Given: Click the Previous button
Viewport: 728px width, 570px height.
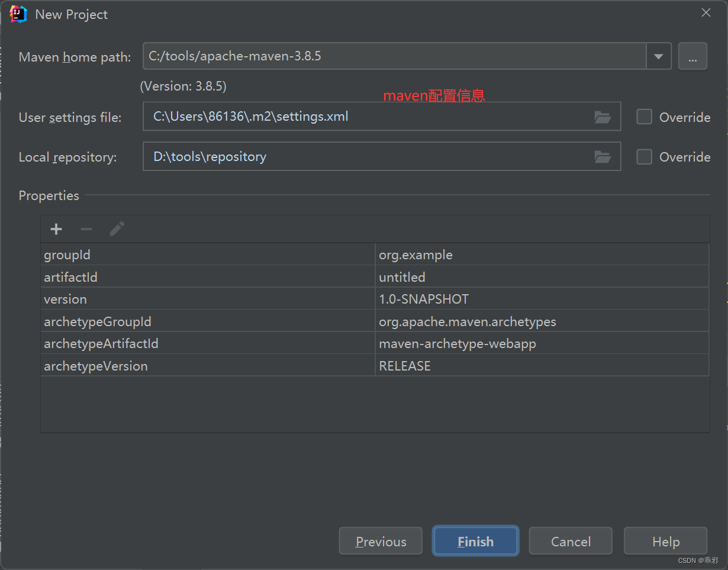Looking at the screenshot, I should [381, 541].
